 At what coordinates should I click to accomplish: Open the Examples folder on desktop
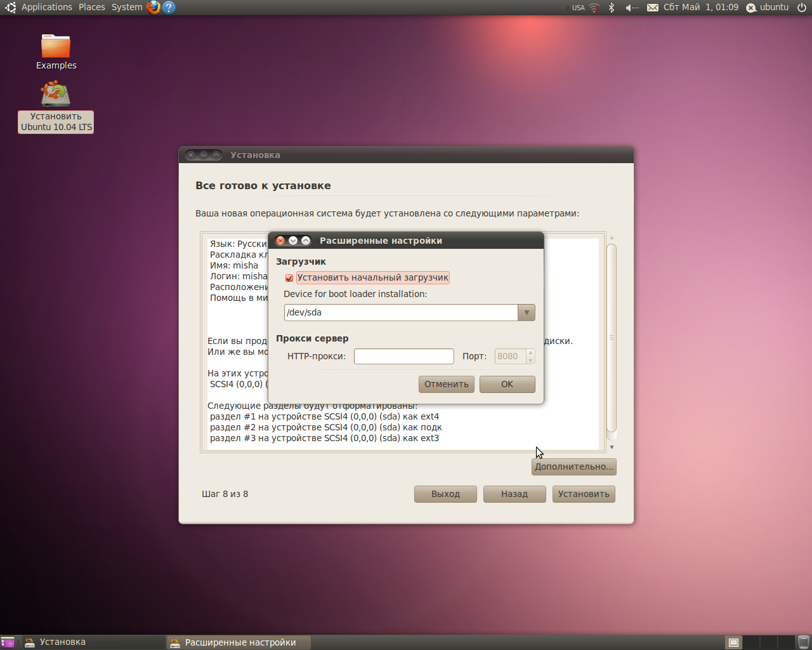point(56,52)
